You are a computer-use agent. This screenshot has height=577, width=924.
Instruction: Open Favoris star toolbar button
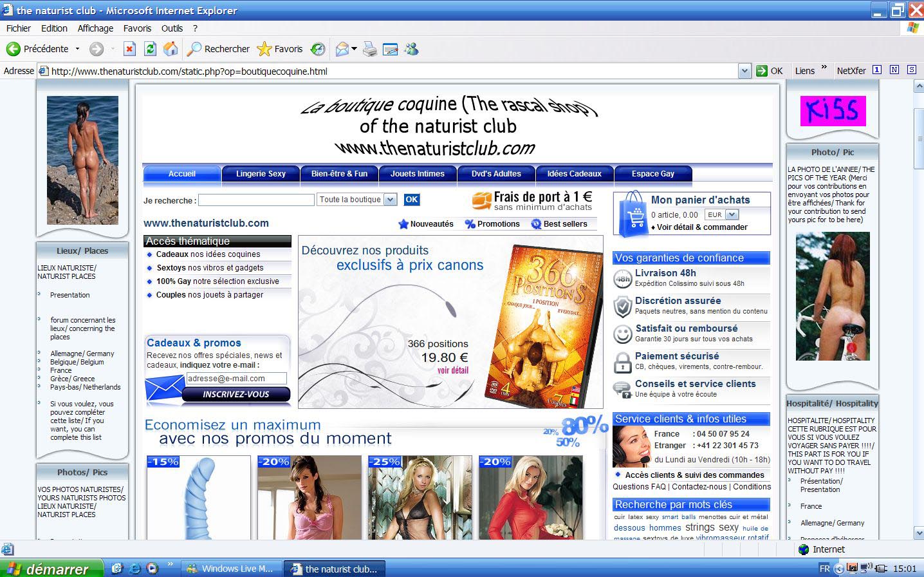tap(279, 49)
